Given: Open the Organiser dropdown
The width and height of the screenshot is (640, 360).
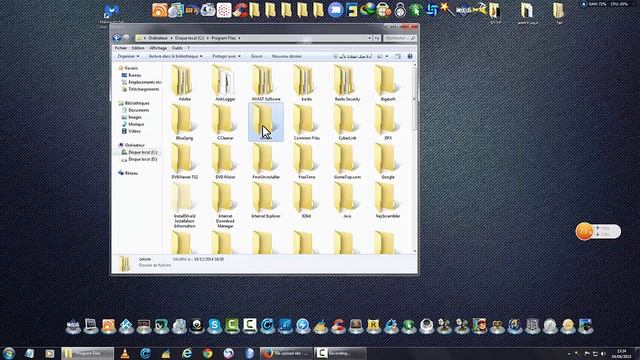Looking at the screenshot, I should tap(128, 56).
